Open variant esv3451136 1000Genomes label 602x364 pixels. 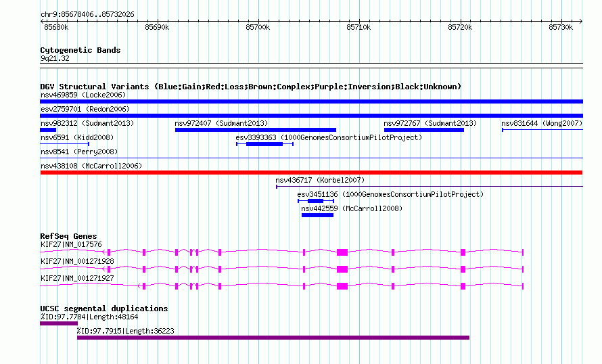click(x=390, y=194)
